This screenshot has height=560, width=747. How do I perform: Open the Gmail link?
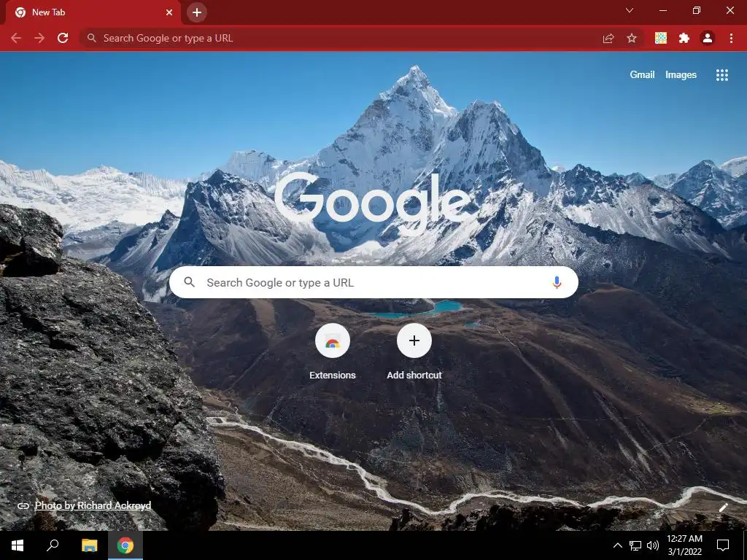[x=642, y=75]
